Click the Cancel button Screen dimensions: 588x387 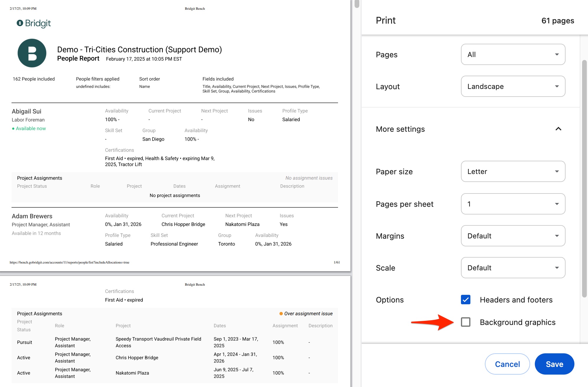tap(507, 364)
